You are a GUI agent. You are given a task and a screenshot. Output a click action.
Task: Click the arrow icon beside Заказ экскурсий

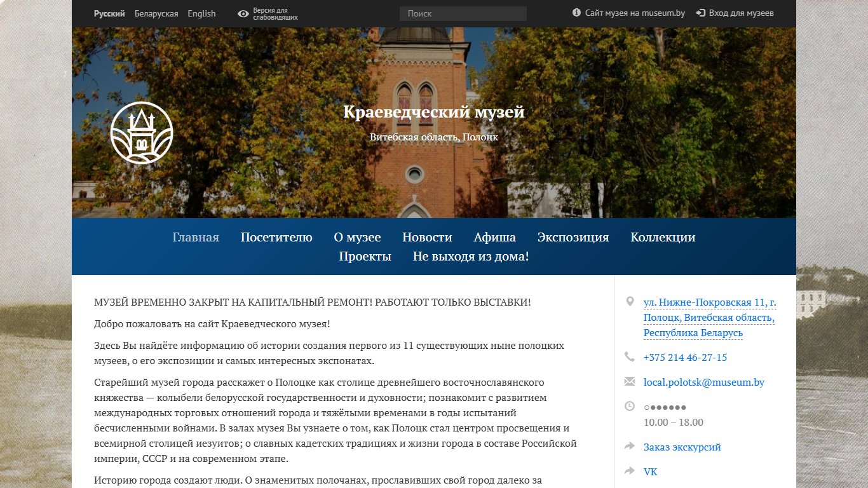click(x=630, y=446)
